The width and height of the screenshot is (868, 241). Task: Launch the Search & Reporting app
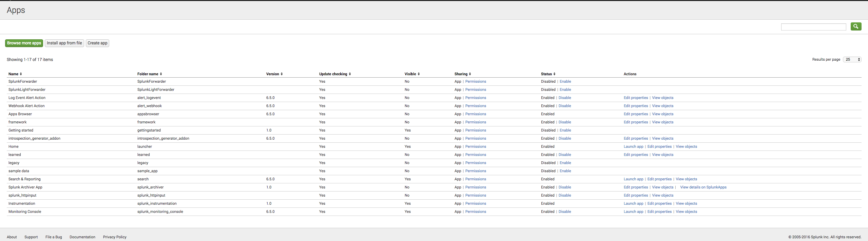pyautogui.click(x=633, y=179)
